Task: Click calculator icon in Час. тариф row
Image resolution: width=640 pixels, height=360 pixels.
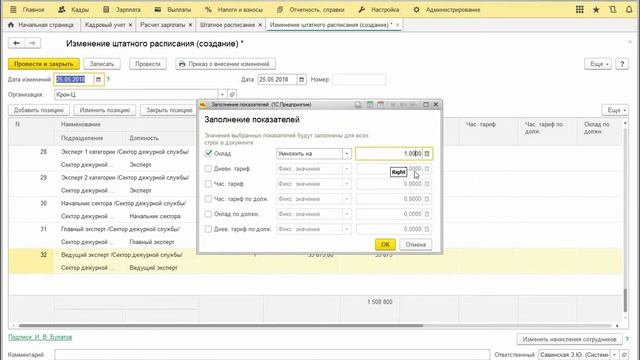Action: coord(427,184)
